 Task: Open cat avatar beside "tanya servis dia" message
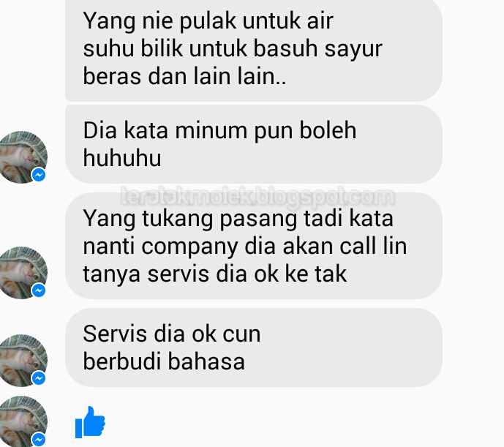pyautogui.click(x=22, y=273)
